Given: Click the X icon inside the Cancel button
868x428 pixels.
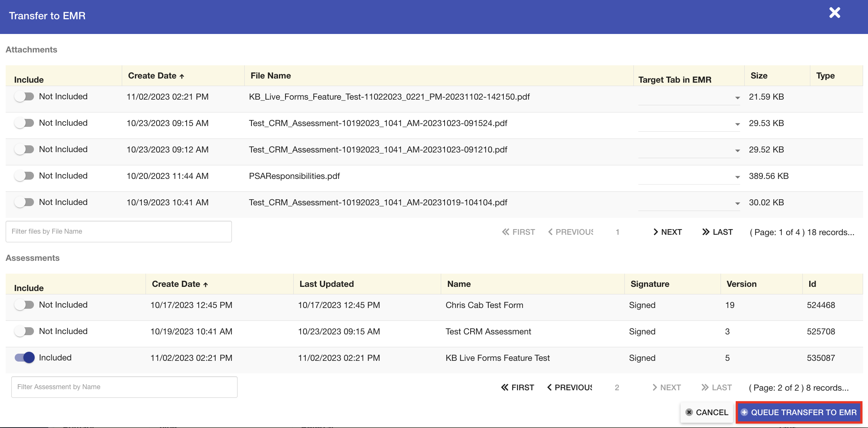Looking at the screenshot, I should [689, 413].
